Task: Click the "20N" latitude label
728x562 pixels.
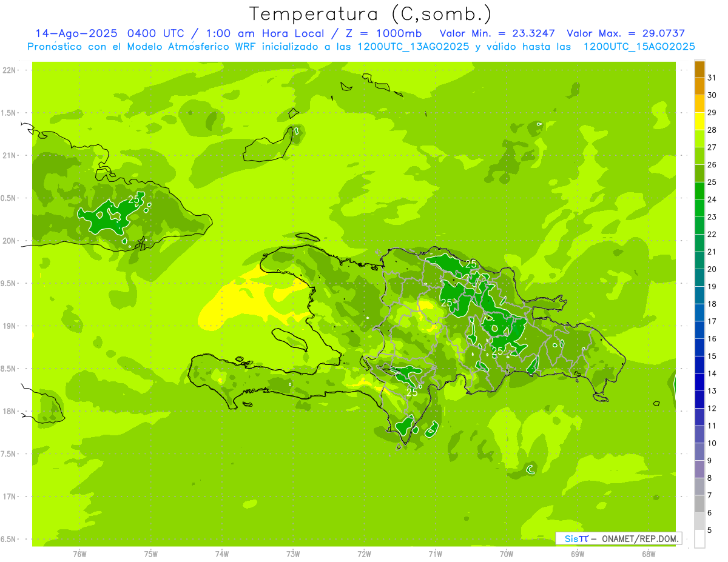Action: pyautogui.click(x=9, y=241)
